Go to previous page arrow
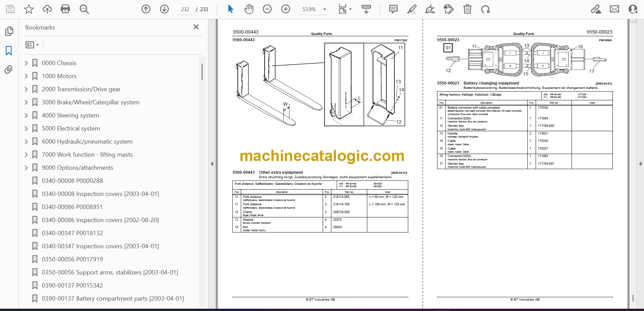Image resolution: width=644 pixels, height=311 pixels. click(146, 9)
